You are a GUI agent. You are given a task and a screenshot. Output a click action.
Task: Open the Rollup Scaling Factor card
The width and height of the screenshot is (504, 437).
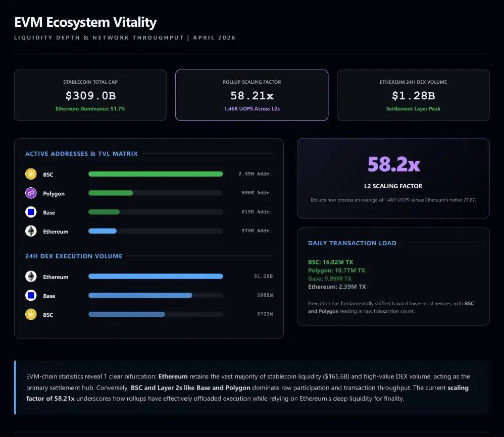coord(251,95)
